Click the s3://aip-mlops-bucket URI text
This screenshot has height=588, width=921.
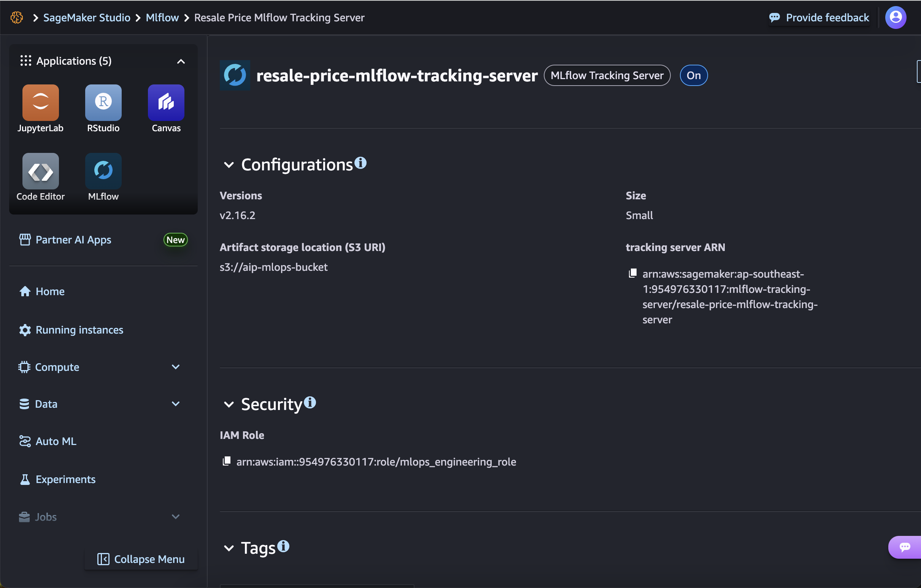tap(273, 267)
